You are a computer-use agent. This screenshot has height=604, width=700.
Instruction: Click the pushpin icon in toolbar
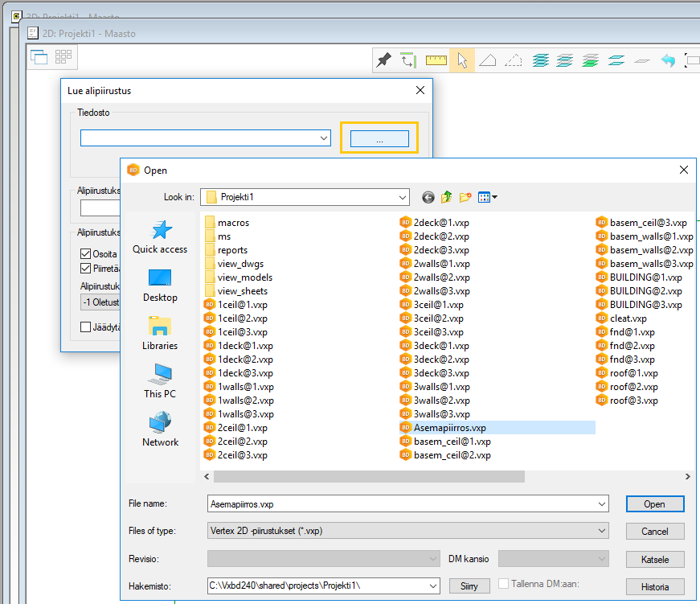point(384,60)
